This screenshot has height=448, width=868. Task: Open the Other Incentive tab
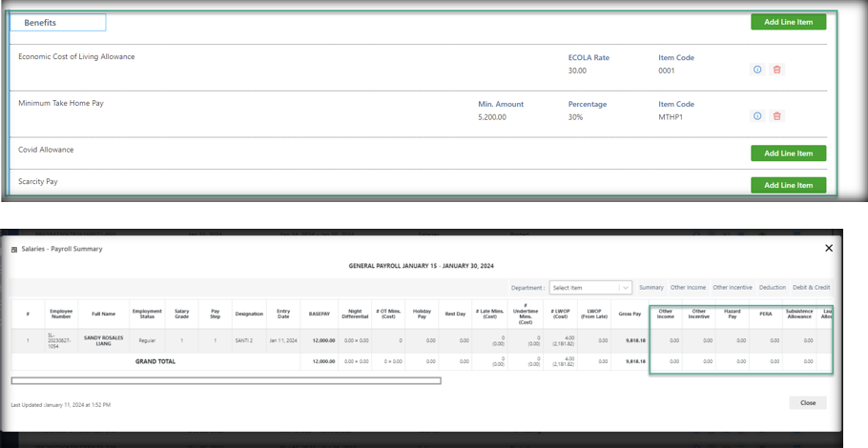[x=733, y=288]
